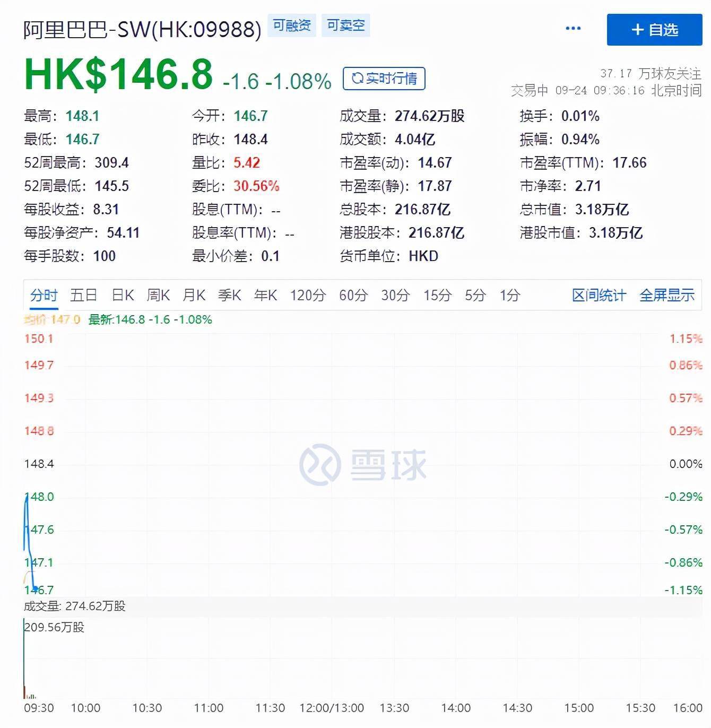Select the 120分 interval tab
711x728 pixels.
pyautogui.click(x=308, y=295)
